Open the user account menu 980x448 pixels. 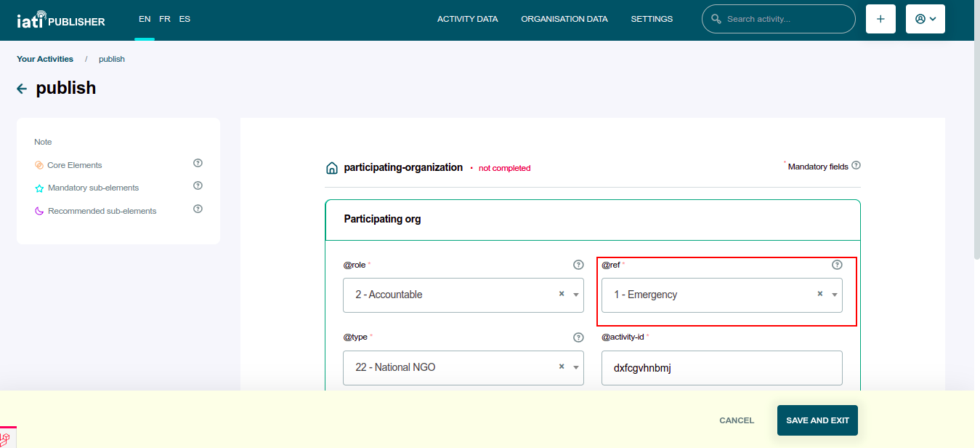926,19
